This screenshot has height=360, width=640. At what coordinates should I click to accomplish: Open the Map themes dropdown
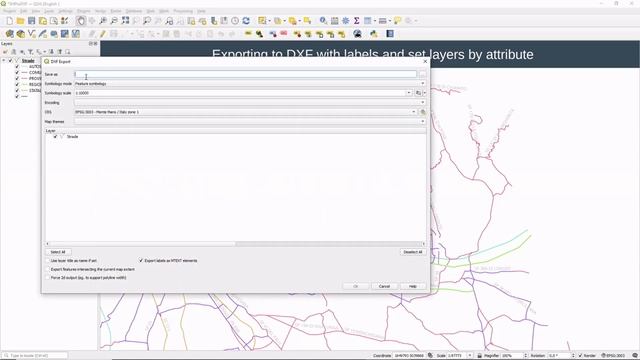pos(250,122)
